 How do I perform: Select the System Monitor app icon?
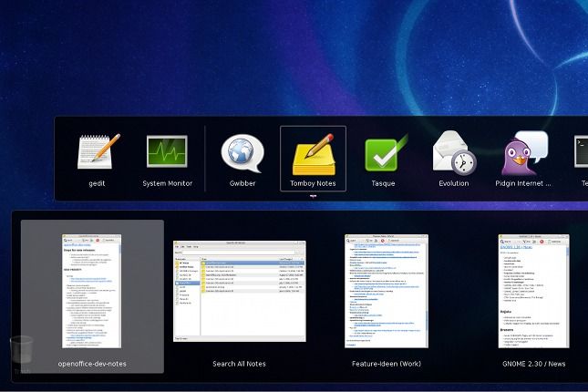click(167, 151)
